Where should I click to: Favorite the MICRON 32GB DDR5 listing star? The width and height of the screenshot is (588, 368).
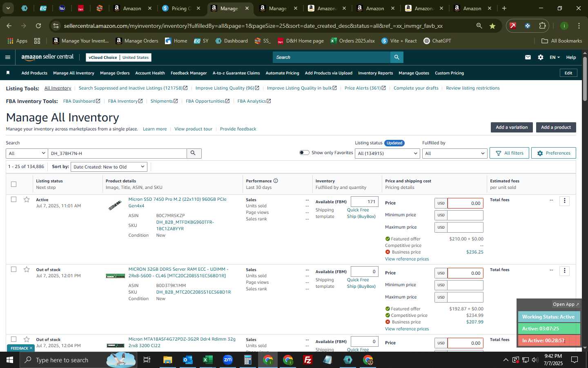tap(27, 269)
